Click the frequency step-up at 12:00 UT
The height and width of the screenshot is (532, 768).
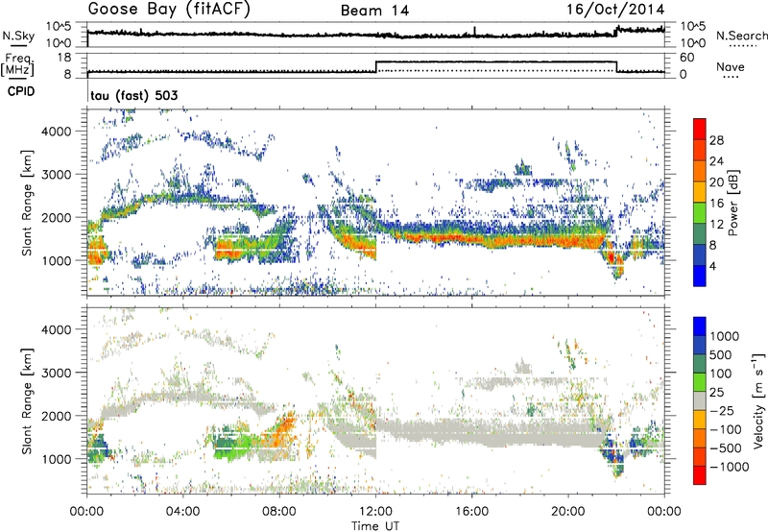point(375,66)
